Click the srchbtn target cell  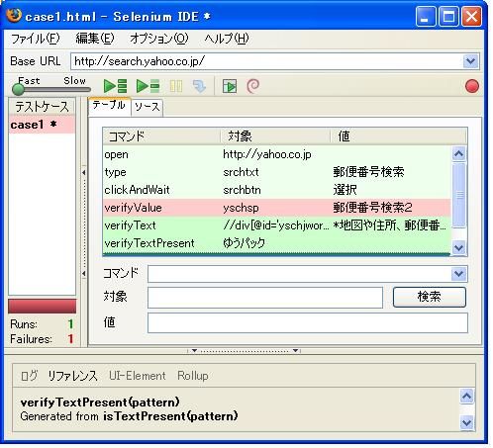click(242, 190)
